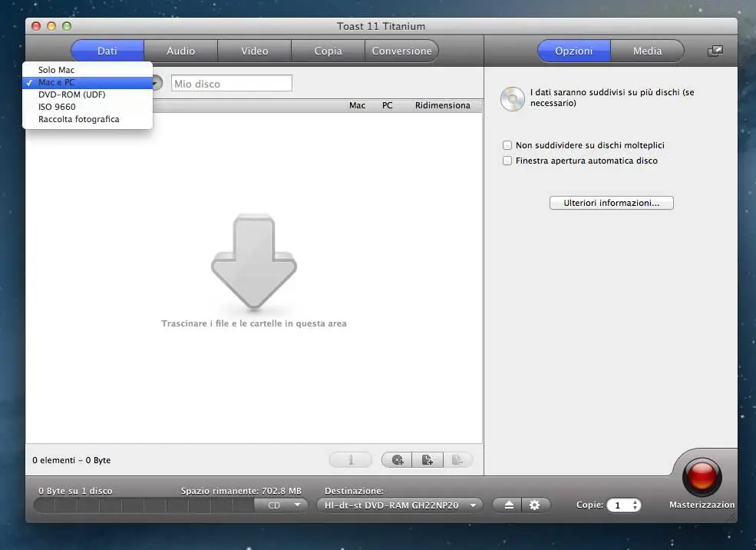Click the info button above the status bar
756x550 pixels.
pos(350,459)
